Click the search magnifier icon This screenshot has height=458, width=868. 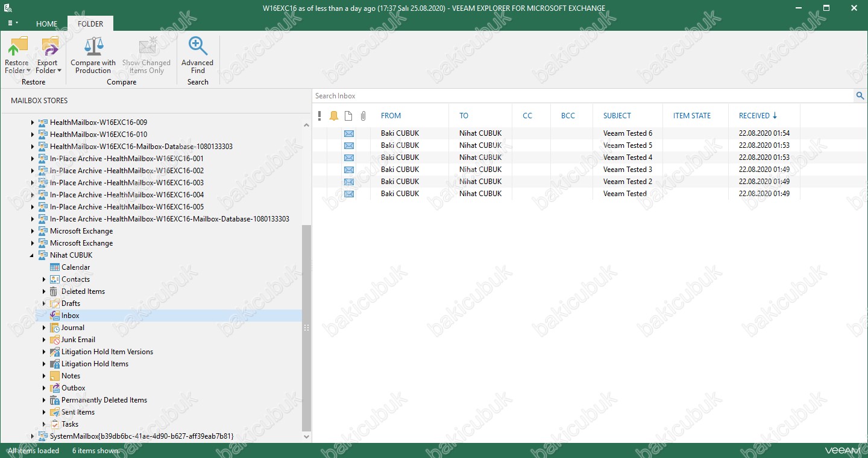click(x=860, y=96)
